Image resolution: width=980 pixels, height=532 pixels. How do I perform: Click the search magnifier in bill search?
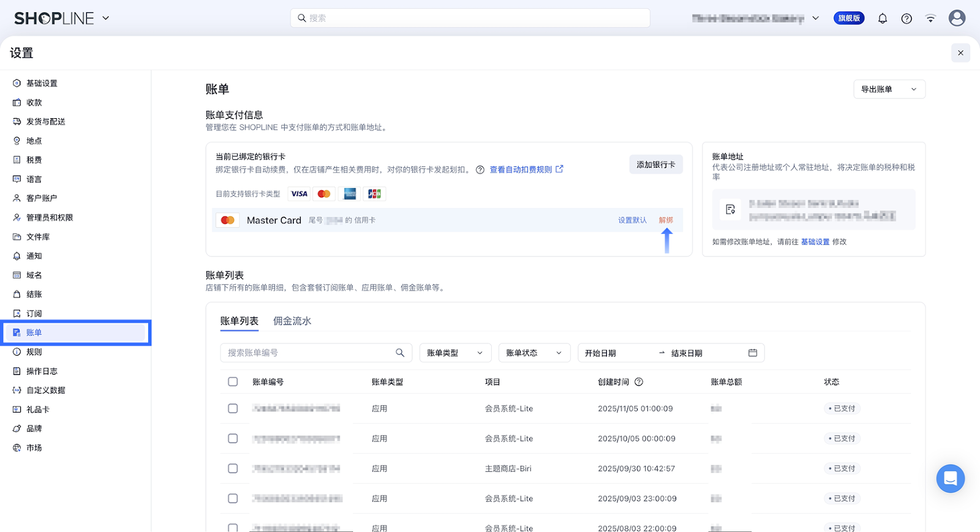[x=400, y=353]
